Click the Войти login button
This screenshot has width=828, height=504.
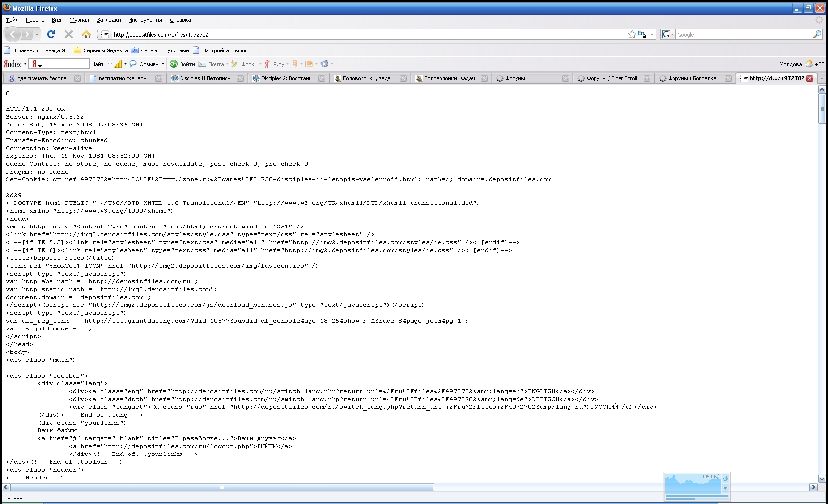[182, 64]
